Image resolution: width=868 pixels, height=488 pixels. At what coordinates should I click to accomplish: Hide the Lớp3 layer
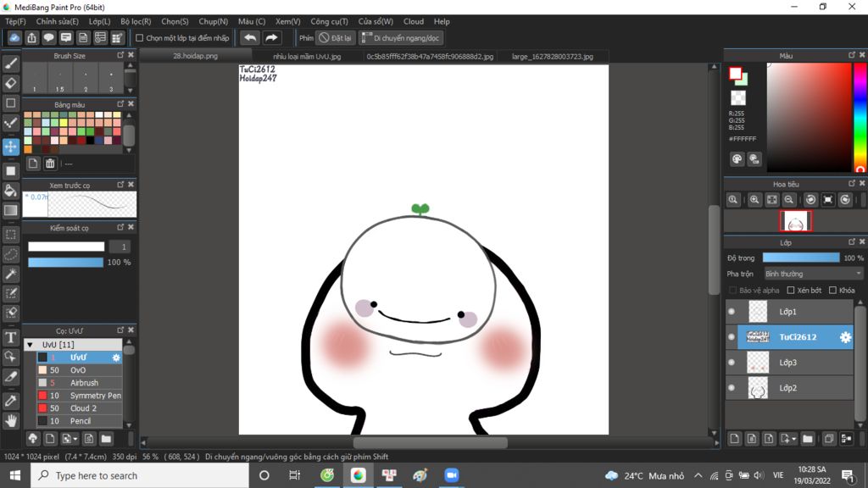click(732, 363)
